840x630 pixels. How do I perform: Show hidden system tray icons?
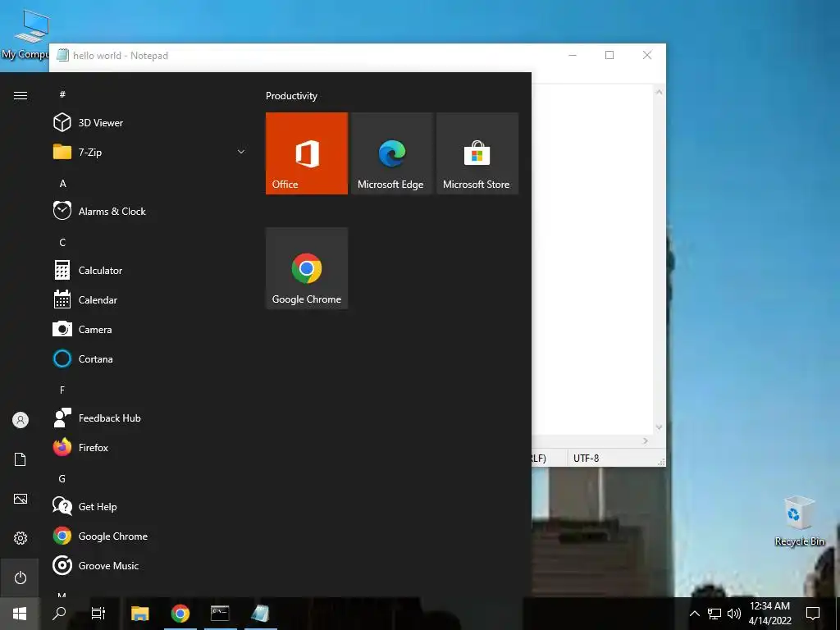[x=694, y=614]
